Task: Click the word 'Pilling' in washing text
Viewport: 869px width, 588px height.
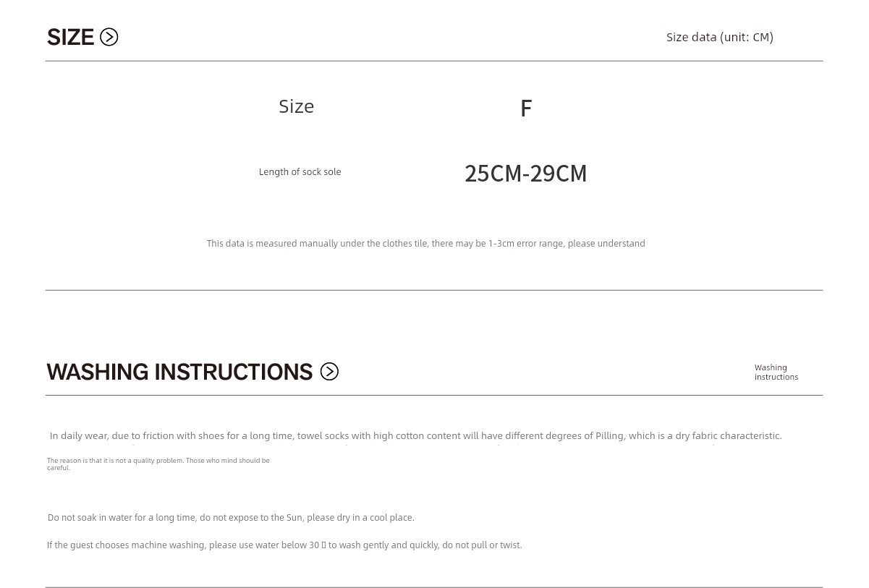Action: click(x=609, y=436)
